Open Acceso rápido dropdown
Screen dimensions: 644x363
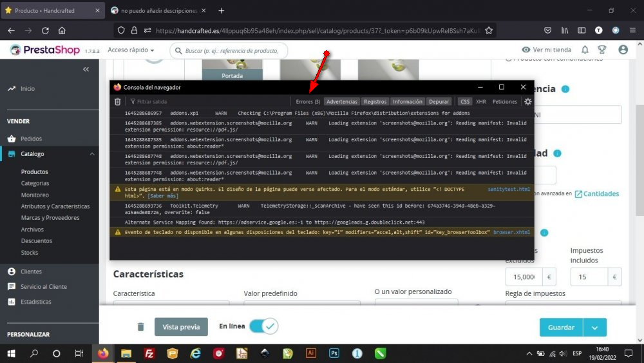tap(131, 50)
